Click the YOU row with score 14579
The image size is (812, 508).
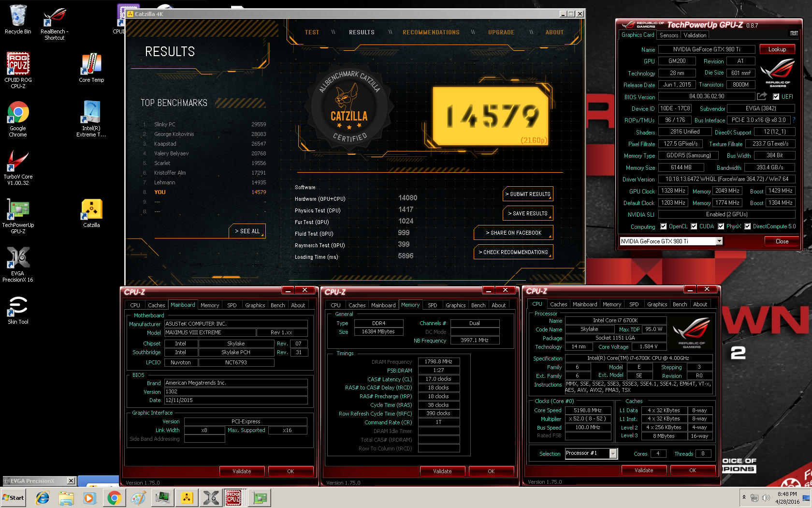pyautogui.click(x=204, y=192)
